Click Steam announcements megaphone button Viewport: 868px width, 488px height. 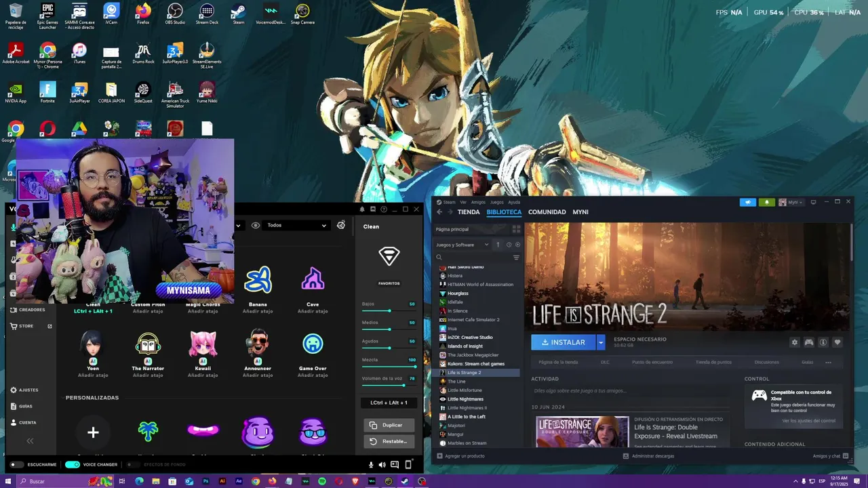748,202
